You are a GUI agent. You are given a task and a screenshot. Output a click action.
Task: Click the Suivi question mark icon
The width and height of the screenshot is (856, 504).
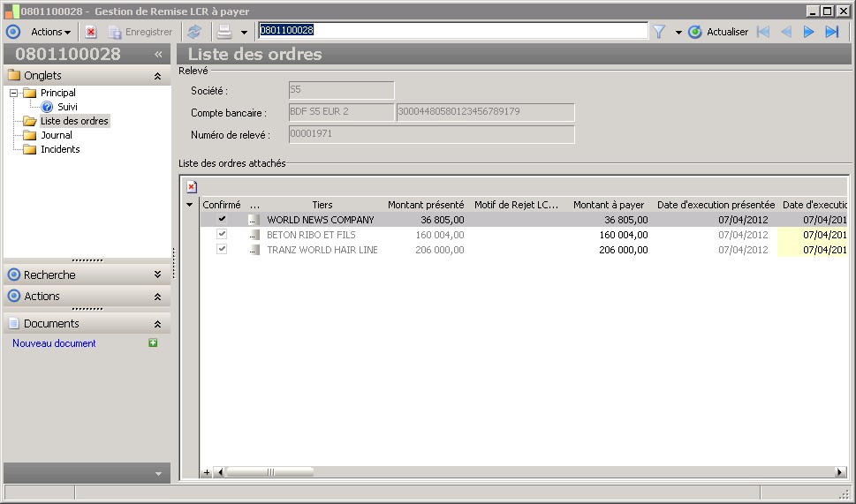tap(47, 107)
